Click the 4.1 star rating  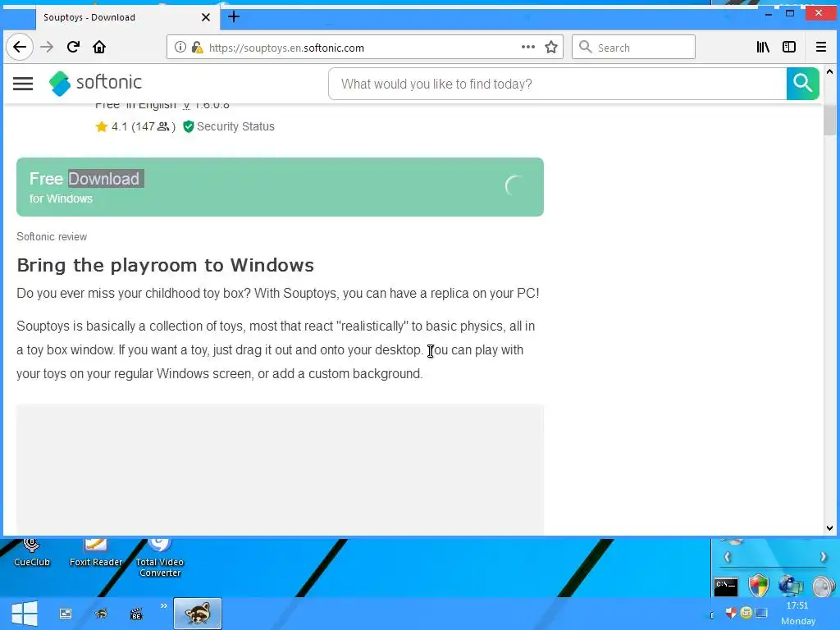112,126
